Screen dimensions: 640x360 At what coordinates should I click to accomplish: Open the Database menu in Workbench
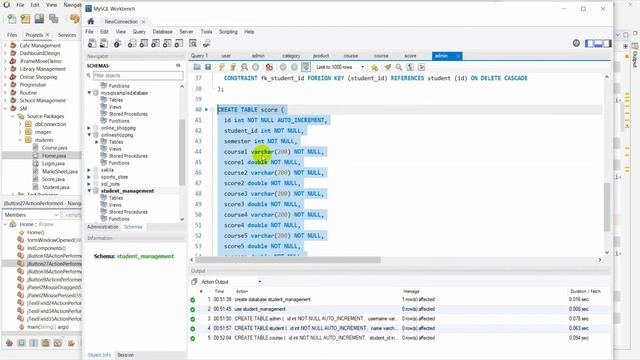162,31
